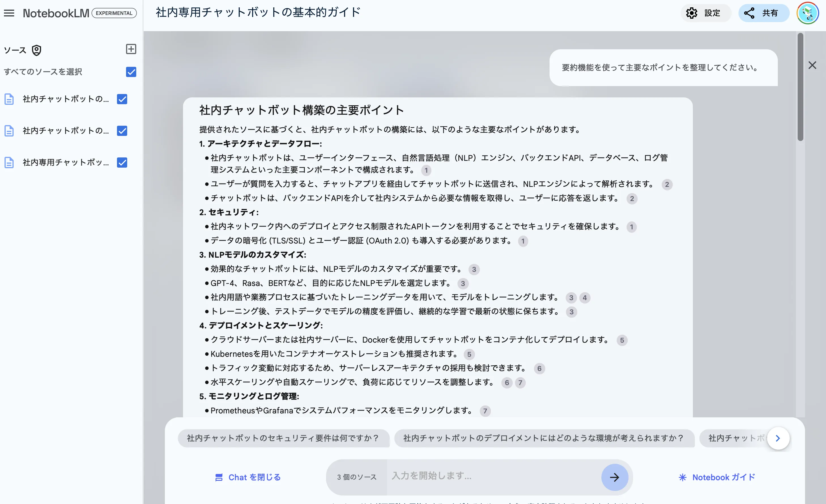Open source 社内専用チャットボッ…
The height and width of the screenshot is (504, 826).
(66, 163)
